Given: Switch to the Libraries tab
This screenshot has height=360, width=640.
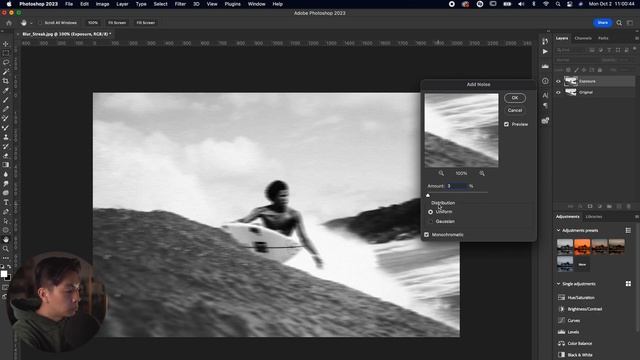Looking at the screenshot, I should 594,217.
